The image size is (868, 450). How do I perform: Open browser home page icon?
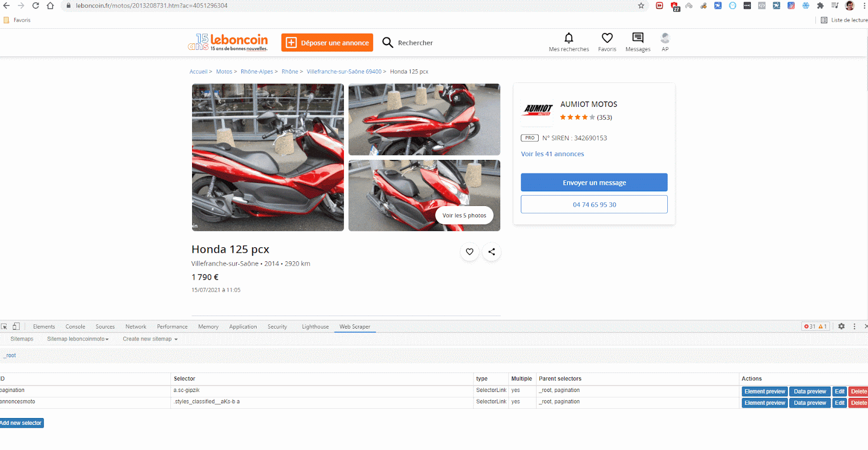point(50,5)
